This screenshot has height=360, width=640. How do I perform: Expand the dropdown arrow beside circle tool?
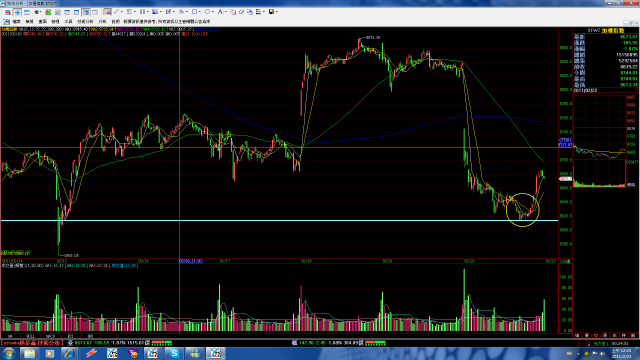point(213,12)
